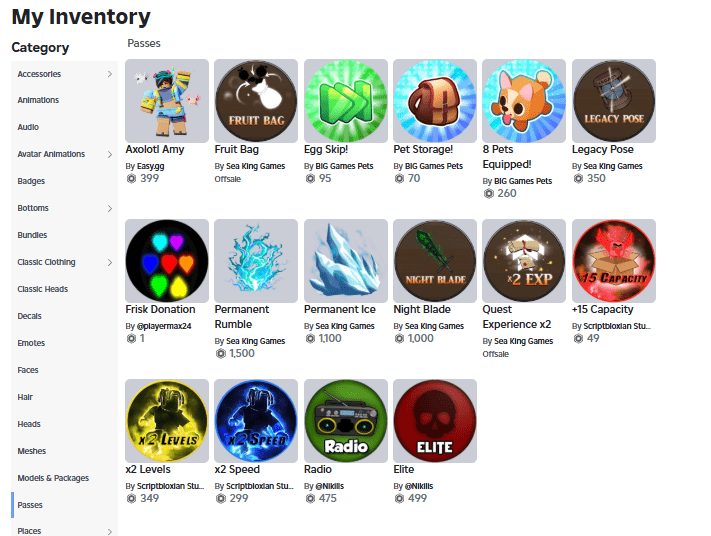Open the Easy.gg creator link

click(x=151, y=166)
